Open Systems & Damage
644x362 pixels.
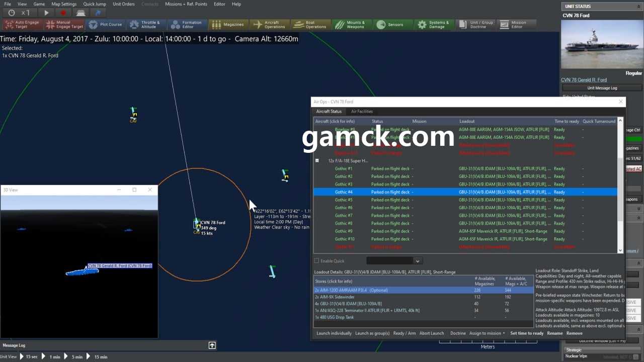(x=435, y=24)
